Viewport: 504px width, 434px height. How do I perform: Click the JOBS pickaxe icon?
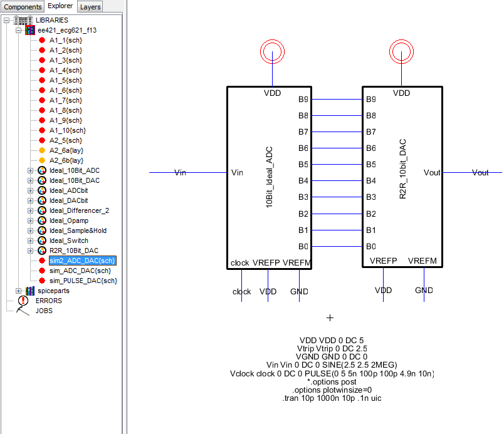(23, 311)
